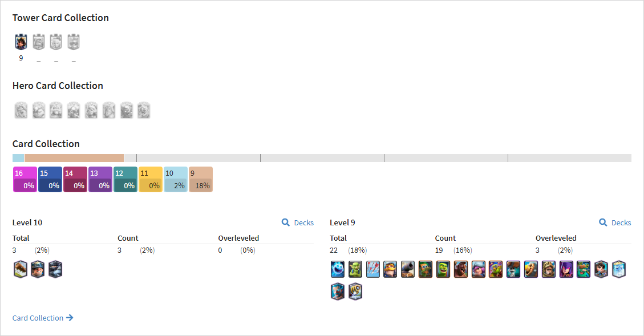Image resolution: width=644 pixels, height=336 pixels.
Task: Select the Musketeer card icon
Action: pyautogui.click(x=479, y=269)
